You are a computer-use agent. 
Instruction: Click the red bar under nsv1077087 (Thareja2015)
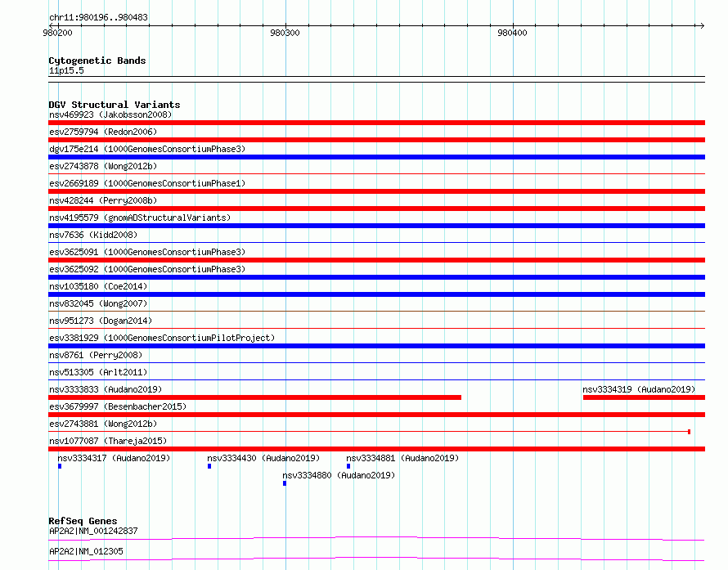point(376,449)
